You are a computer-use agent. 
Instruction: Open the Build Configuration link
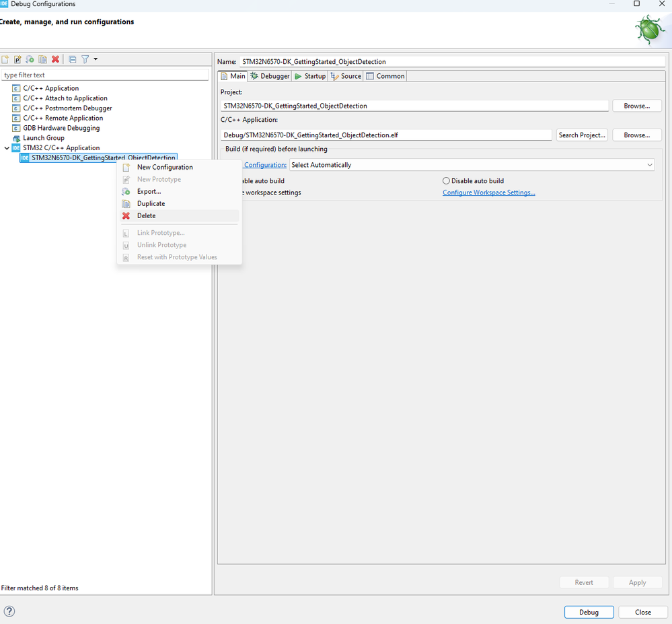coord(265,165)
